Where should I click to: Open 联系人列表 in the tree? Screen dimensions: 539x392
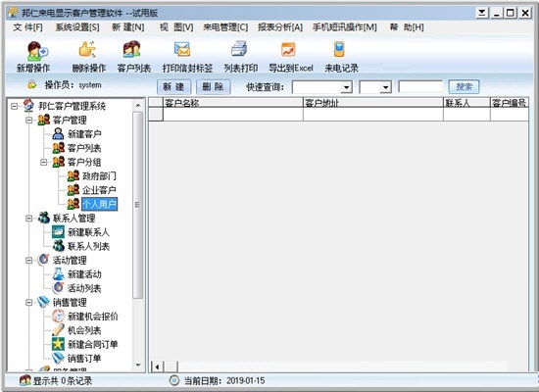(x=88, y=246)
